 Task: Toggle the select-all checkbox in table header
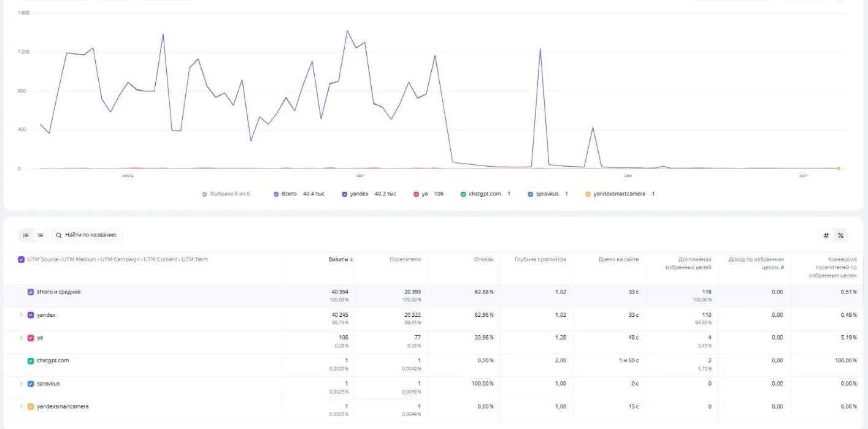(21, 259)
